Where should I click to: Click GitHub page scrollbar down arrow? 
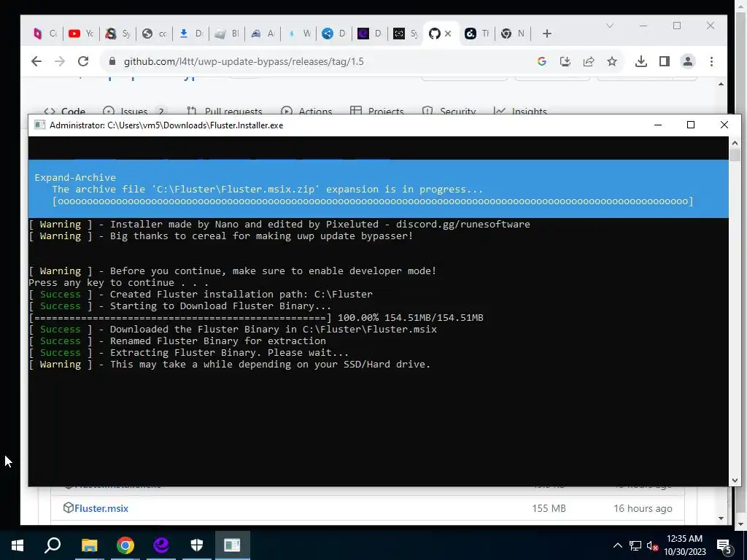(721, 518)
